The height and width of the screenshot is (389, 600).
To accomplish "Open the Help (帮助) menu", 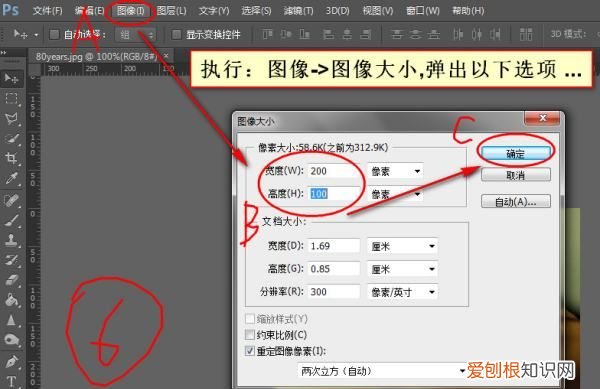I will [x=468, y=11].
